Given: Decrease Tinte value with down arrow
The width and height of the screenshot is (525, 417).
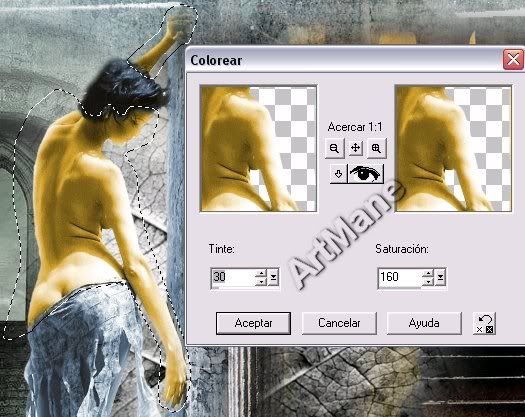Looking at the screenshot, I should point(261,282).
